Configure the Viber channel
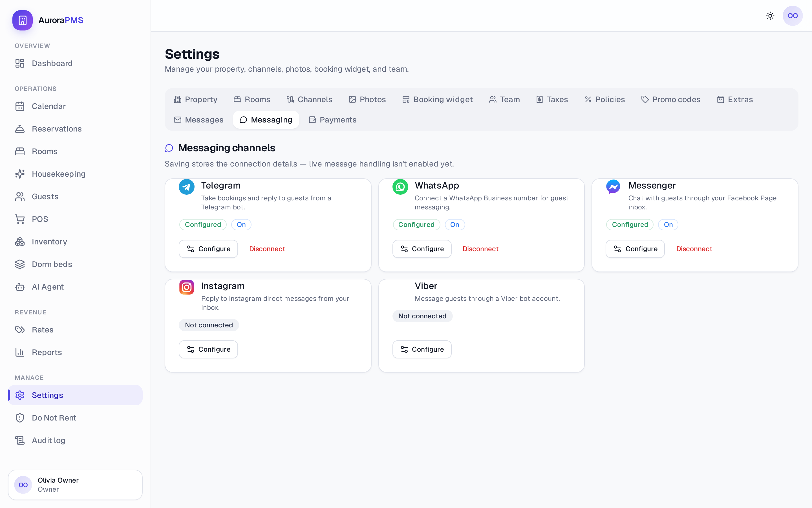The image size is (812, 508). [422, 349]
